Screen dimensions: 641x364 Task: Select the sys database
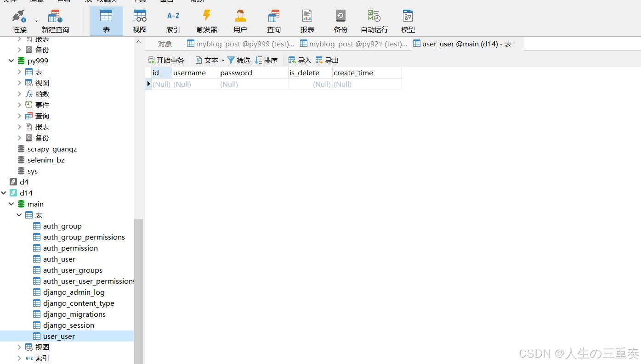pos(32,171)
